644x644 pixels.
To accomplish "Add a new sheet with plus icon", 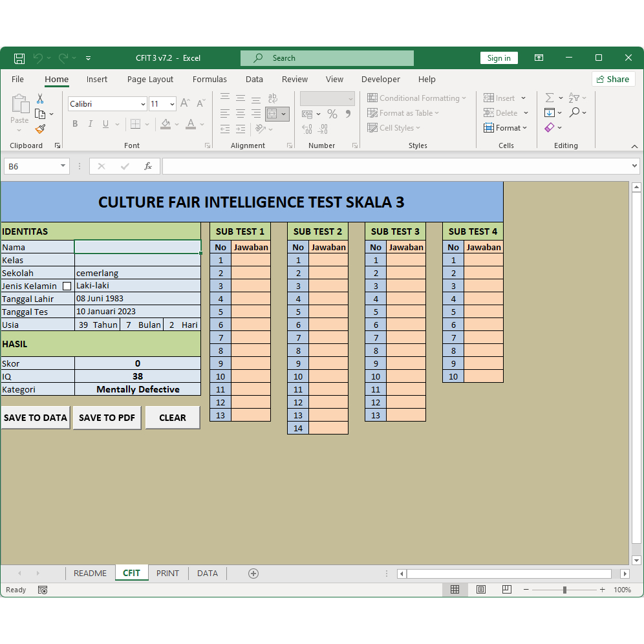I will pos(253,574).
